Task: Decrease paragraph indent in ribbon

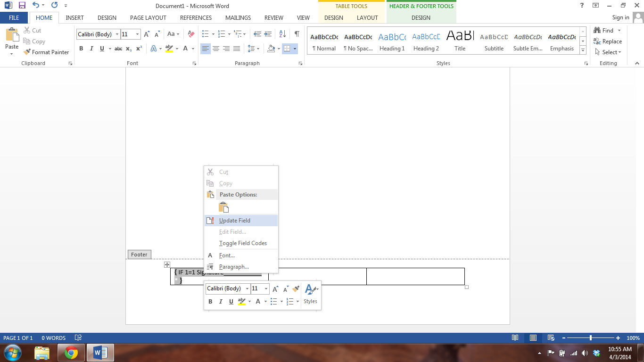Action: [257, 34]
